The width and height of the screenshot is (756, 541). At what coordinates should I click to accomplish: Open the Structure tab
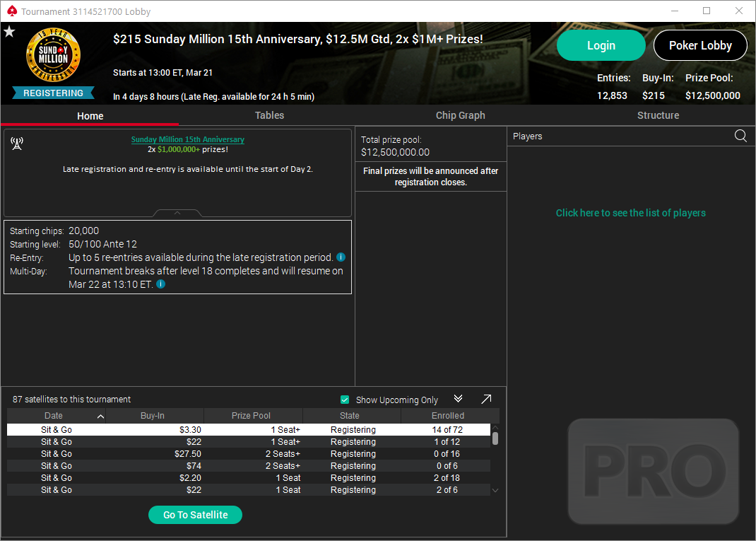pos(658,115)
